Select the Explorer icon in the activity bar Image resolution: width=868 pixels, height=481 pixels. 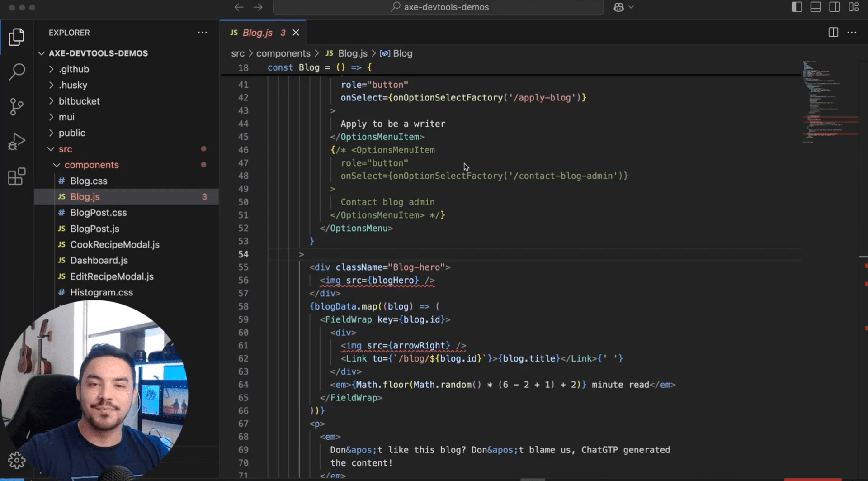pos(17,37)
